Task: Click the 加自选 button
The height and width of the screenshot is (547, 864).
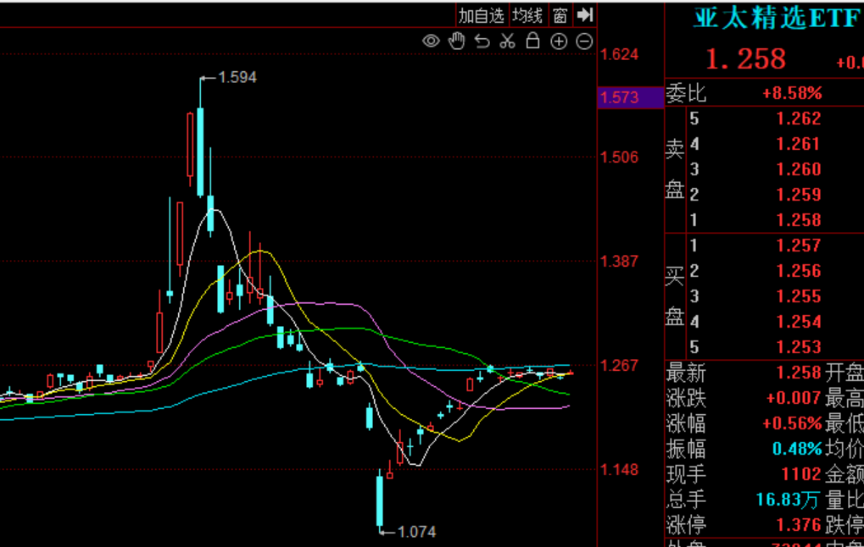Action: pyautogui.click(x=482, y=15)
